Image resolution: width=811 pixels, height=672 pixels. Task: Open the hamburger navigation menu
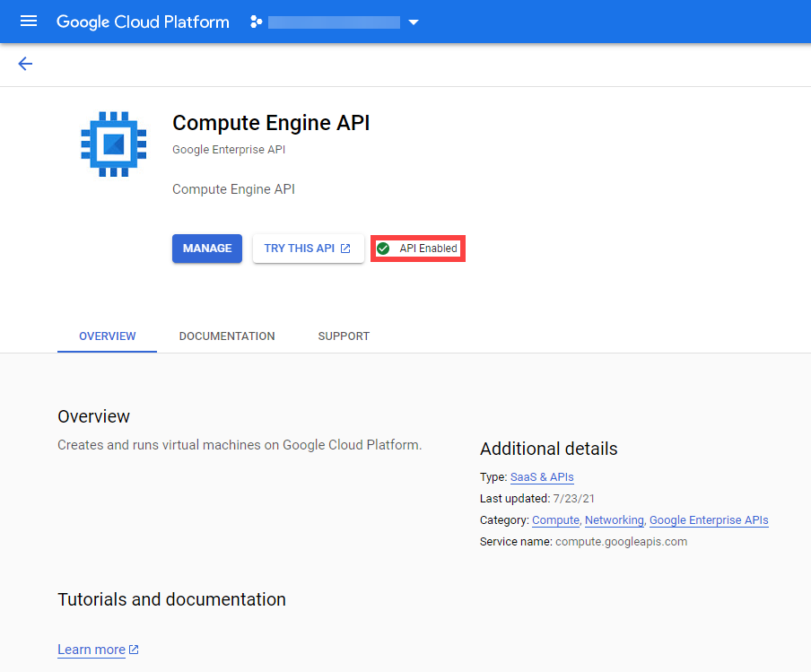[x=29, y=22]
